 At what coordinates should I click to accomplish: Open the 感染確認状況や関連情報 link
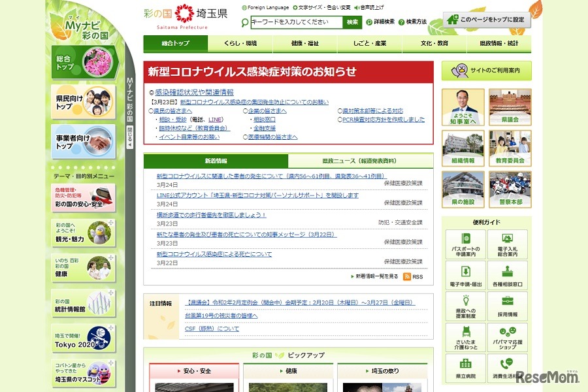pos(196,93)
